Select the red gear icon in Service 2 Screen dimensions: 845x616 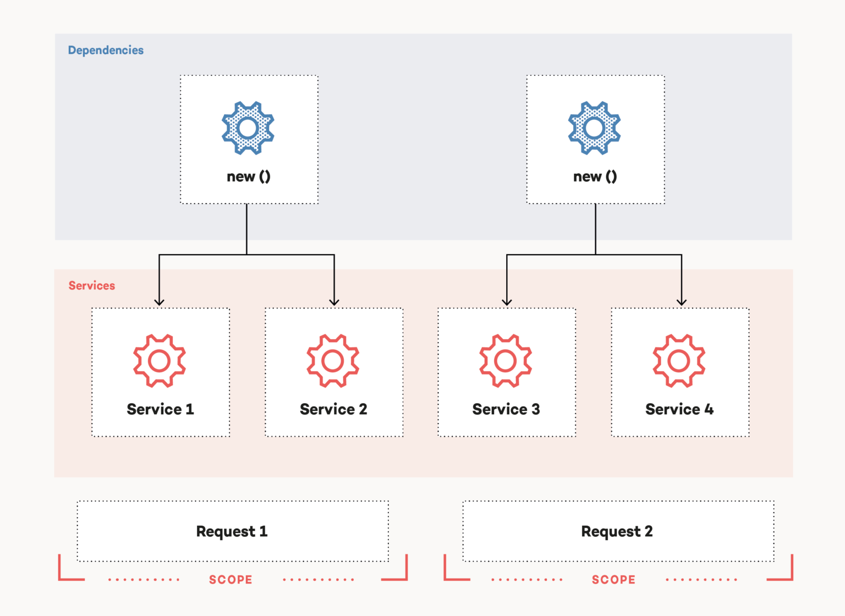coord(333,360)
